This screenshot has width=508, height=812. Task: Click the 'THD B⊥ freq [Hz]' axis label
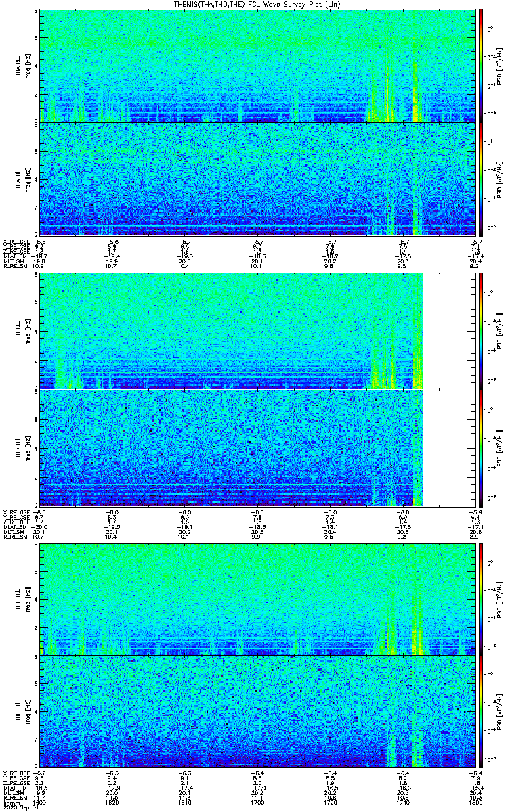click(22, 332)
